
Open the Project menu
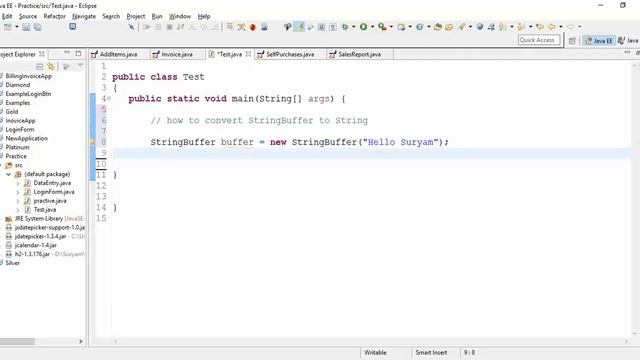click(136, 16)
